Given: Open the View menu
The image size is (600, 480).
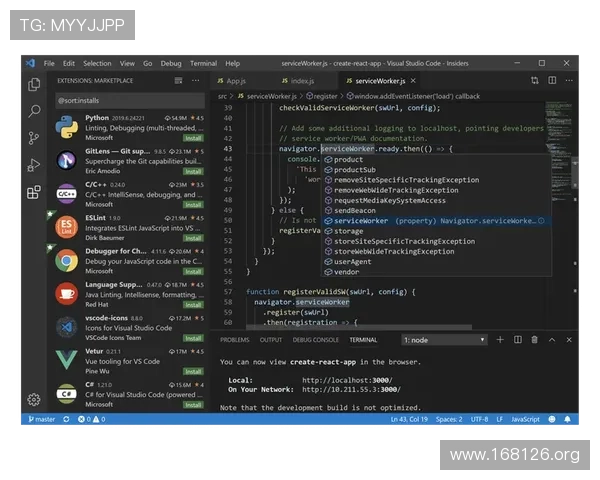Looking at the screenshot, I should 127,64.
